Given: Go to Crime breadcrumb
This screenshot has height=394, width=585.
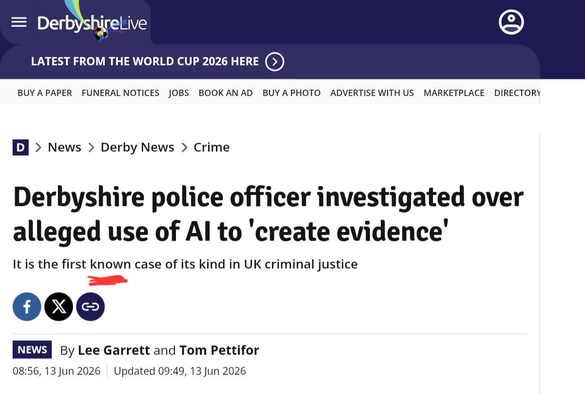Looking at the screenshot, I should (x=212, y=147).
